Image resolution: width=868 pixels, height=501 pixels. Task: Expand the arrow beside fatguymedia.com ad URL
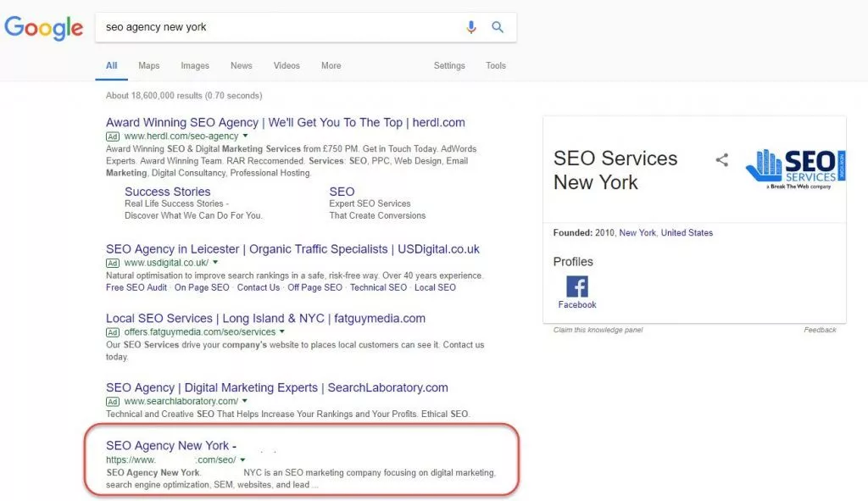[283, 332]
